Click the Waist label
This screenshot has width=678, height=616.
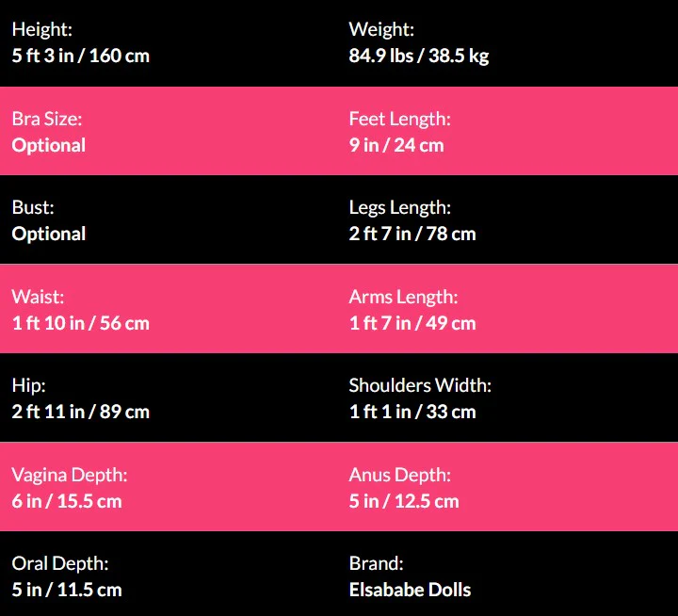click(38, 297)
